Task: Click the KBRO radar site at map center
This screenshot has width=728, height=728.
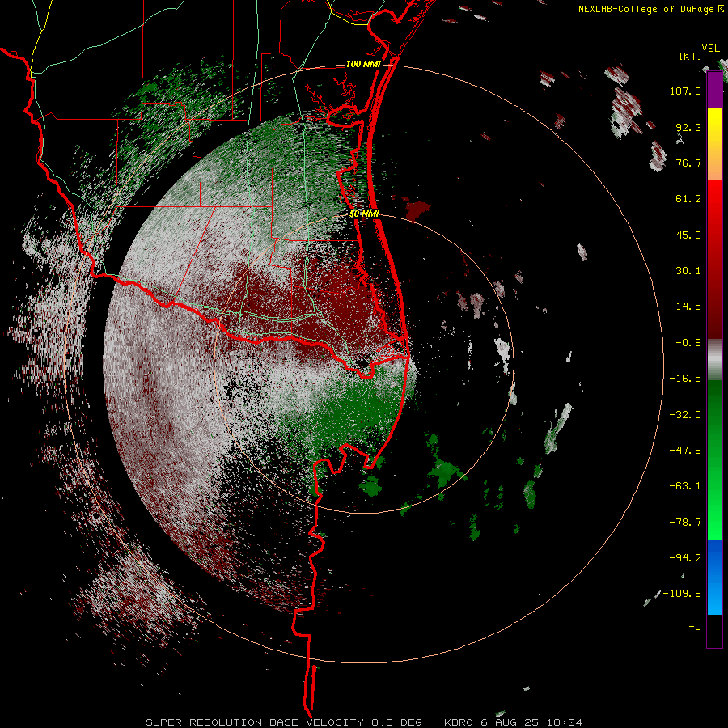Action: [362, 362]
